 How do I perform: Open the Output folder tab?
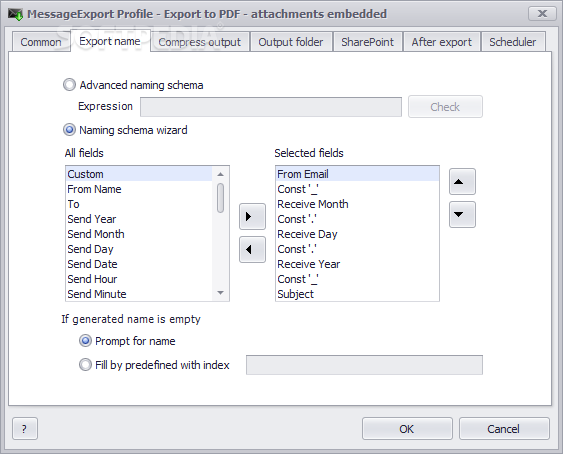pyautogui.click(x=291, y=42)
